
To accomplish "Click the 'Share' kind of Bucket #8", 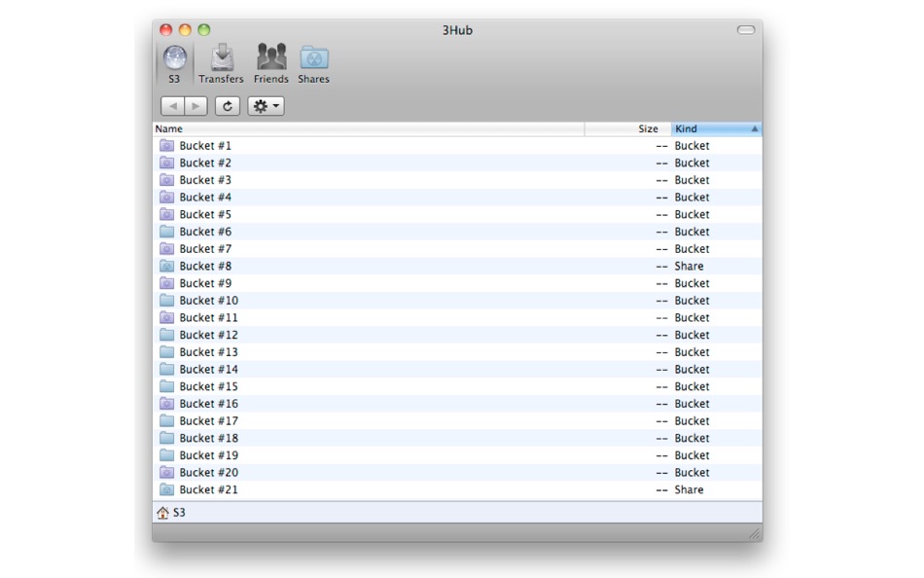I will point(689,266).
